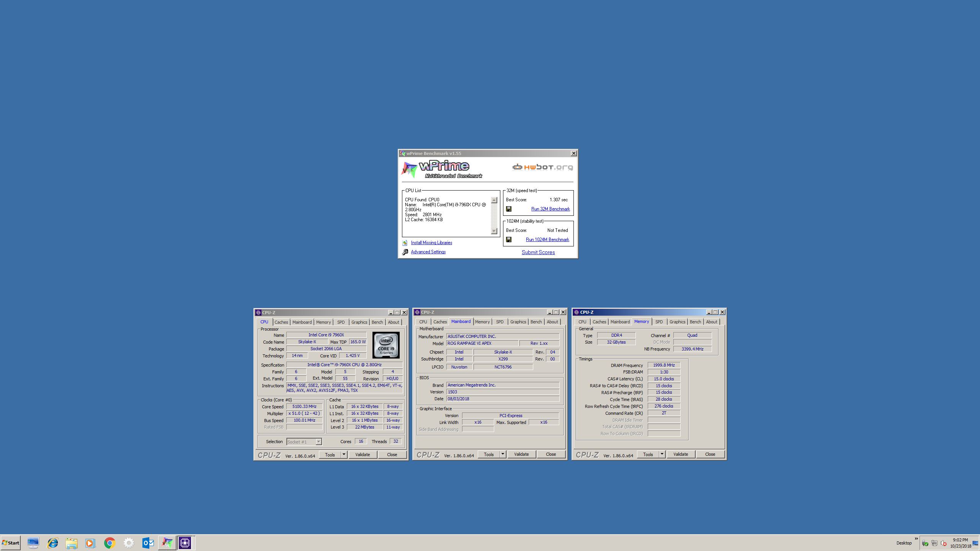Screen dimensions: 980x551
Task: Launch Windows Media Player from taskbar
Action: [90, 543]
